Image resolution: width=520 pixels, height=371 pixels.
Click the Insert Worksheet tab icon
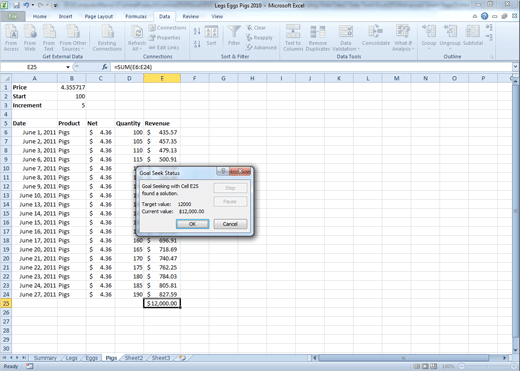(x=182, y=358)
